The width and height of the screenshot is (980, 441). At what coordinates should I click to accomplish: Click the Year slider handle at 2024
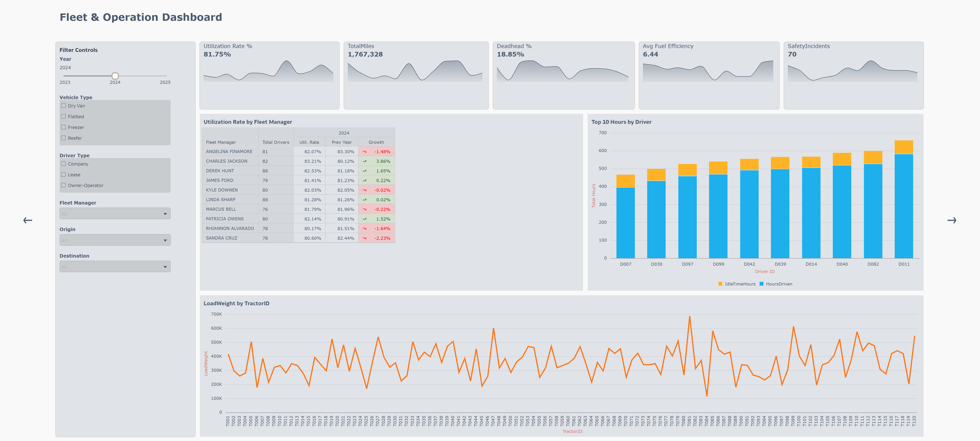115,76
